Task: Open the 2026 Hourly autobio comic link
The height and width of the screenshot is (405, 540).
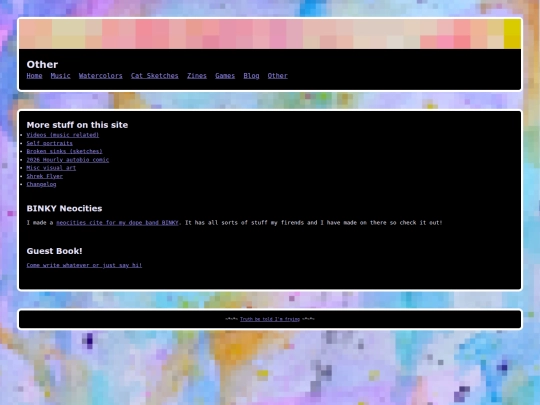Action: 68,160
